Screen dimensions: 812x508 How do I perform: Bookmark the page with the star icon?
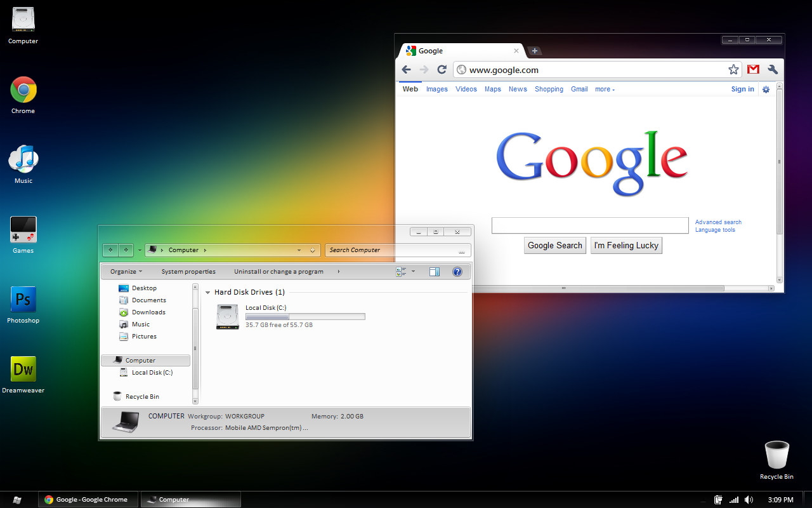pyautogui.click(x=733, y=70)
